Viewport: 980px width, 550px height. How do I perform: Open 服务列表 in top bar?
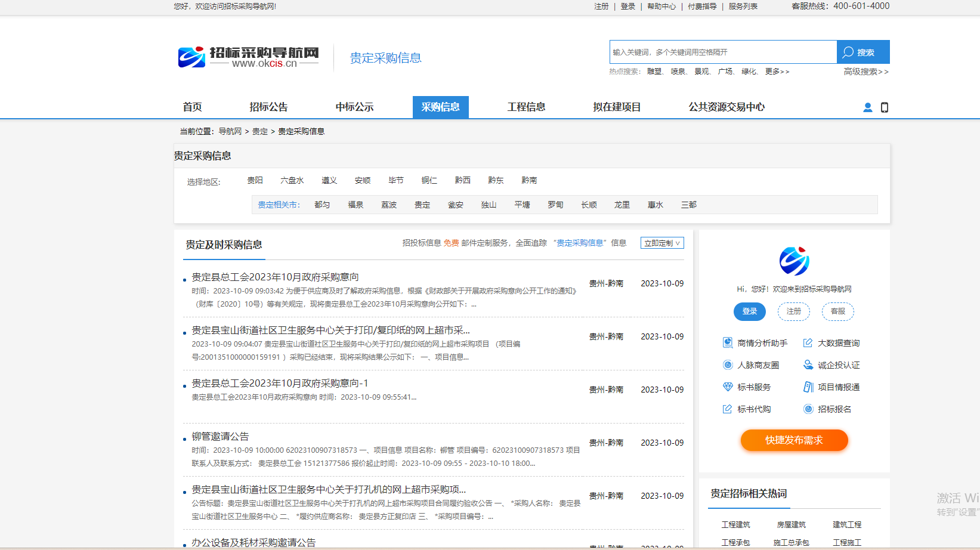pyautogui.click(x=743, y=7)
